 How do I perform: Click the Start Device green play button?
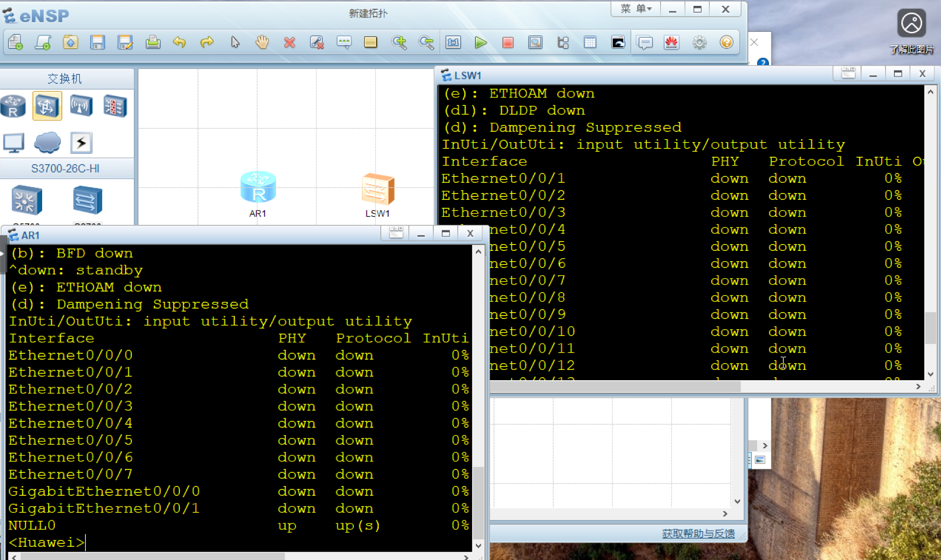coord(481,43)
